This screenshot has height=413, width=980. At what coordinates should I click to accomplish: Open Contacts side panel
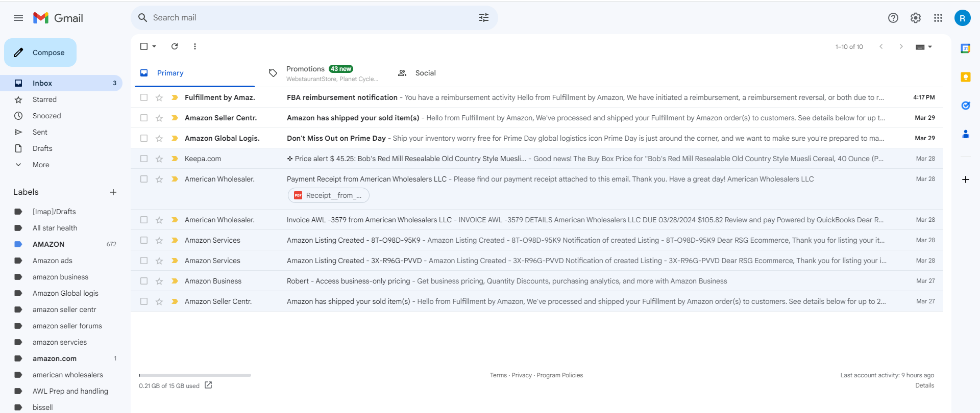point(966,134)
